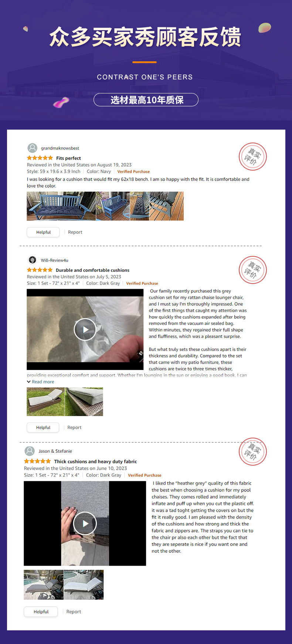
Task: Click grandmaknowsbest profile avatar icon
Action: coord(33,148)
